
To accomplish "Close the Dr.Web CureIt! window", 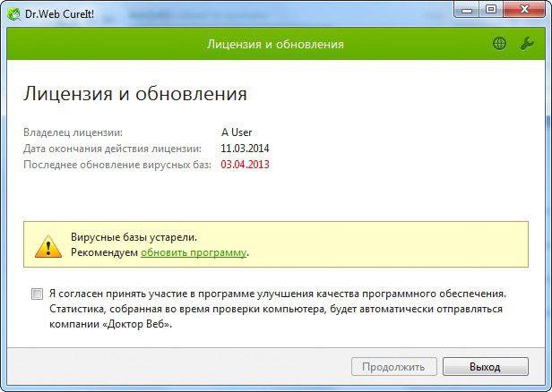I will (524, 10).
